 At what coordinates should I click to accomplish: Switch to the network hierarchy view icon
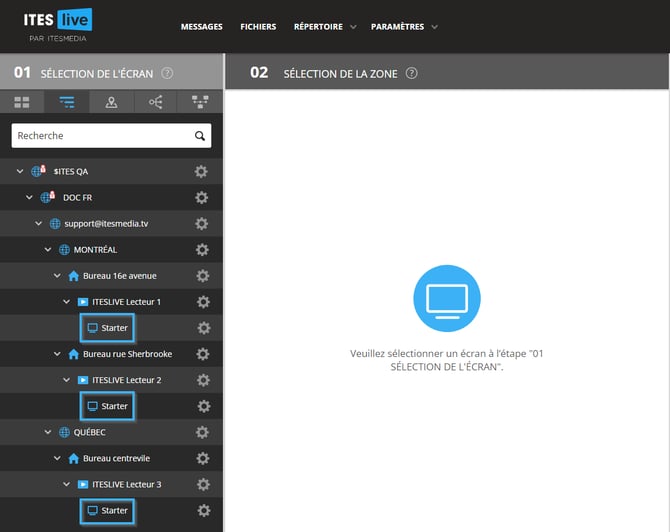pos(199,102)
